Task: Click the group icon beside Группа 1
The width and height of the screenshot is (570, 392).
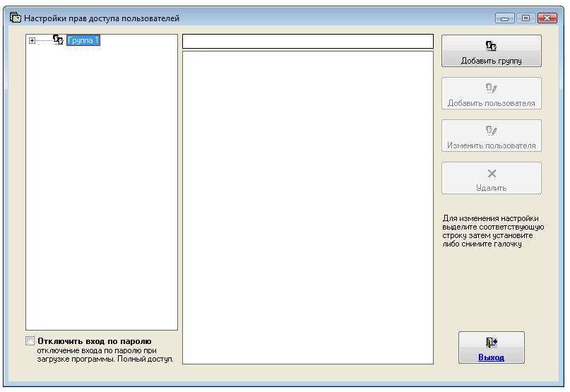Action: [x=58, y=40]
